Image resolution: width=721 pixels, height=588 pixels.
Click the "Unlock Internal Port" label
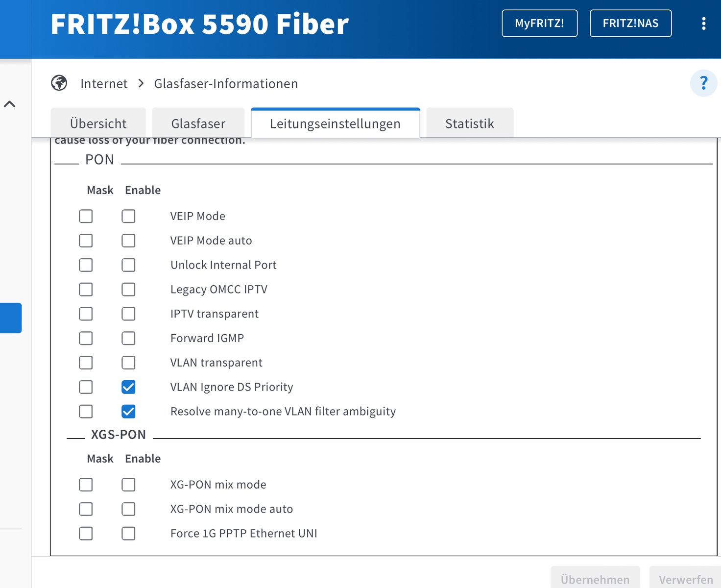click(x=223, y=265)
